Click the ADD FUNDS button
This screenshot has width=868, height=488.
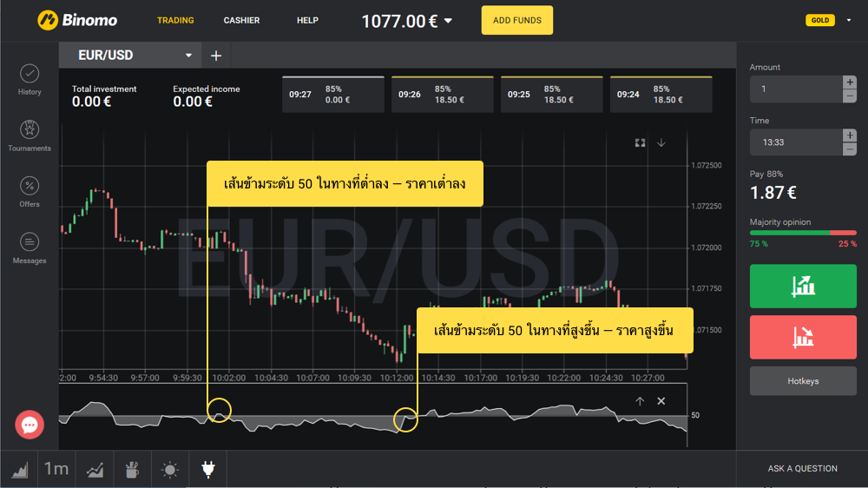pyautogui.click(x=516, y=20)
